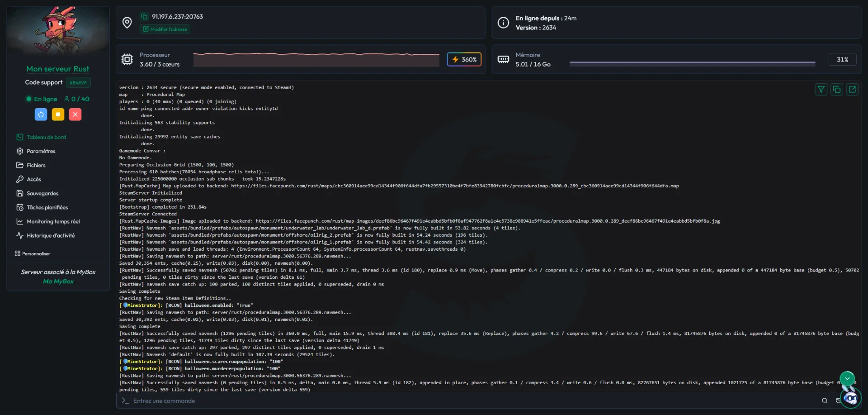Copy console output icon
868x415 pixels.
pos(837,90)
